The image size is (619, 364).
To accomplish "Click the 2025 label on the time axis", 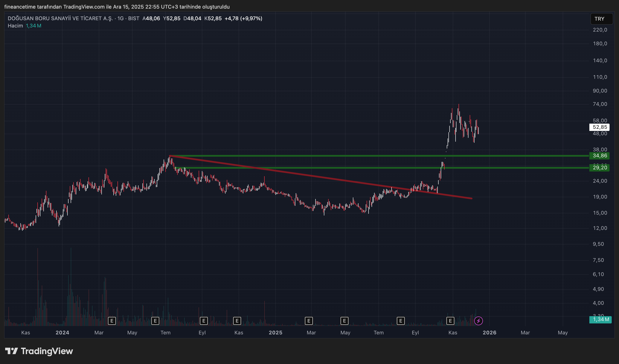I will point(275,333).
